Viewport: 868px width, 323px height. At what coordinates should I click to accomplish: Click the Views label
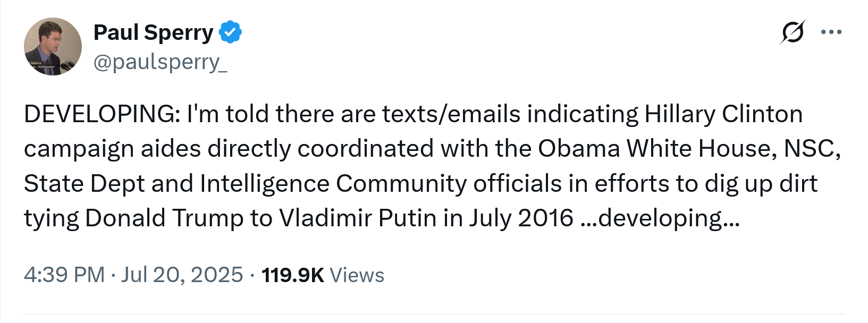point(357,275)
